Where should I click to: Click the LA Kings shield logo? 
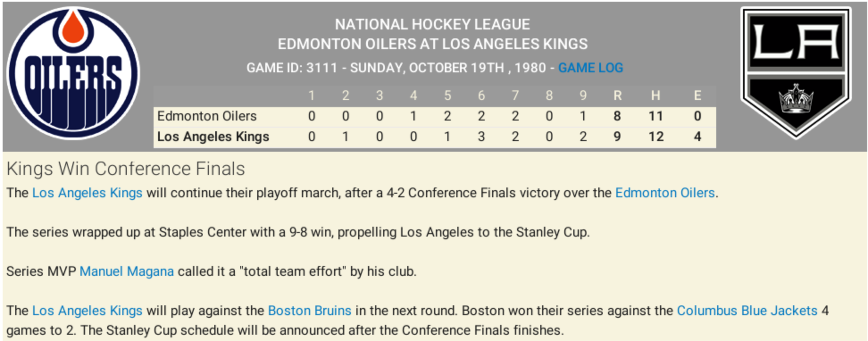click(x=796, y=71)
